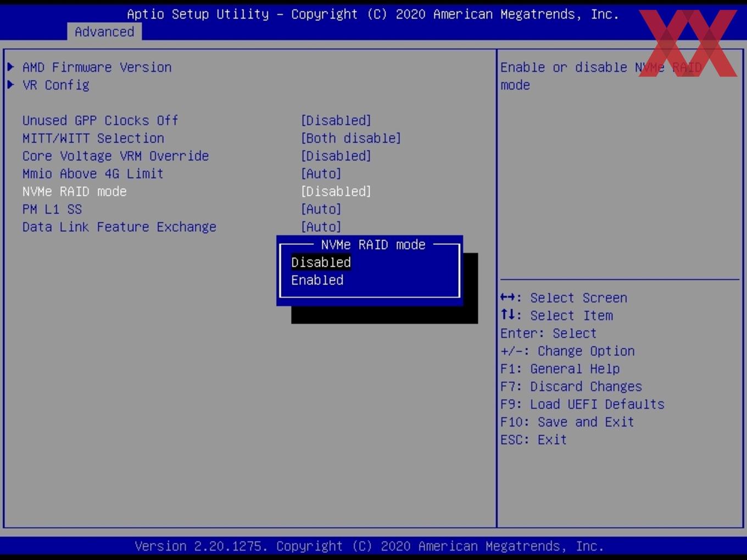
Task: Click the +/-: Change Option hint
Action: point(567,351)
